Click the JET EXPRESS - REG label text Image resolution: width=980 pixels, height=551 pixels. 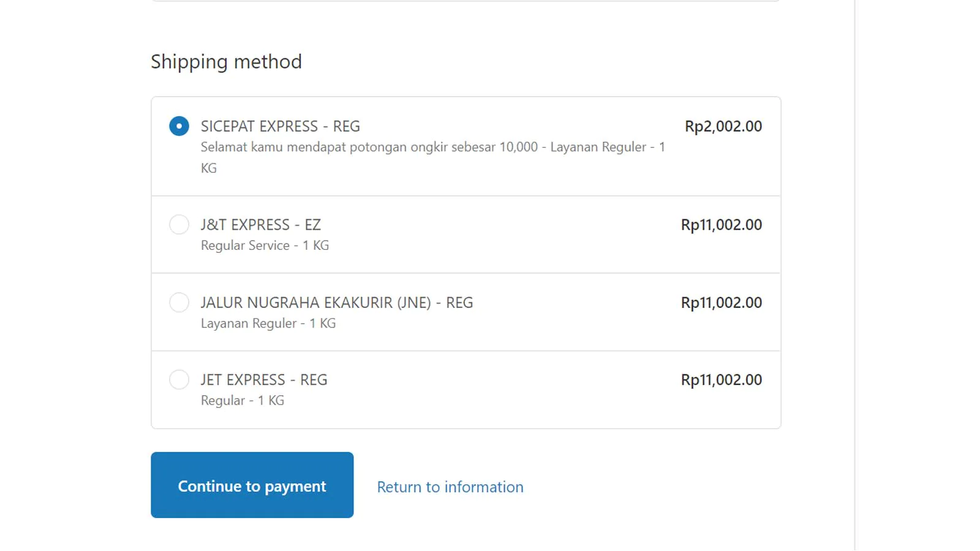point(264,380)
